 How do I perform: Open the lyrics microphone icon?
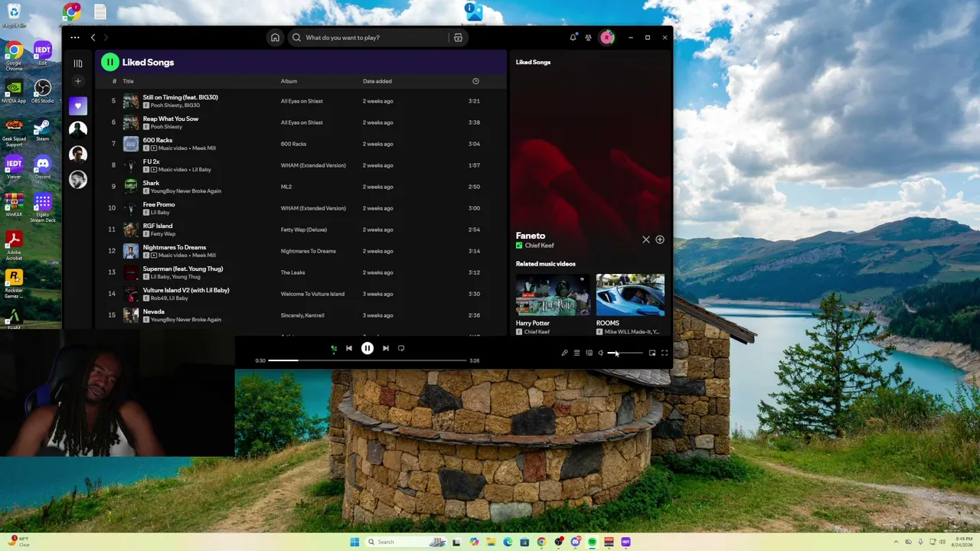(565, 353)
